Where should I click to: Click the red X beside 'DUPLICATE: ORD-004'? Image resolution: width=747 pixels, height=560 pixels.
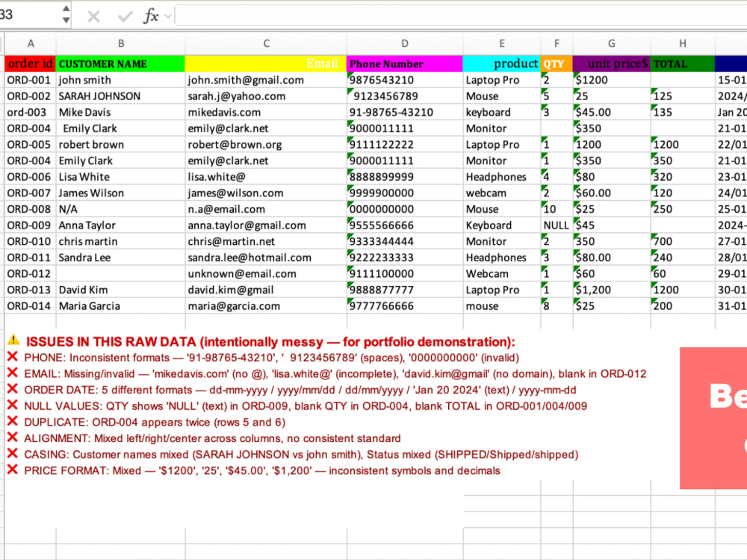tap(13, 421)
